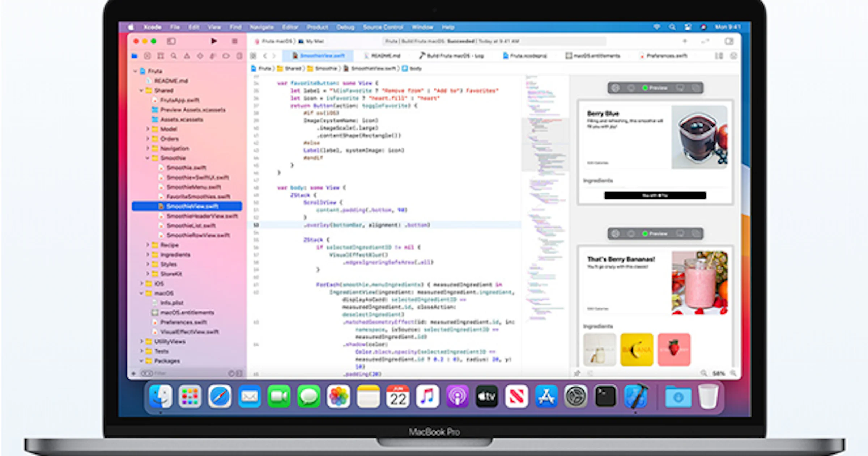Go forward in editor history
The image size is (868, 456).
tap(274, 56)
